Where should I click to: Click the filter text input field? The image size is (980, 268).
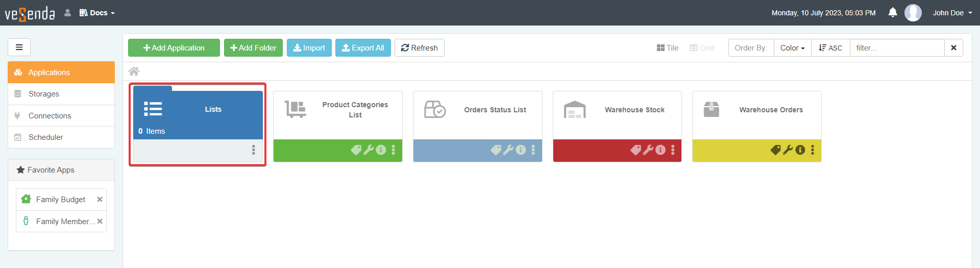coord(897,48)
